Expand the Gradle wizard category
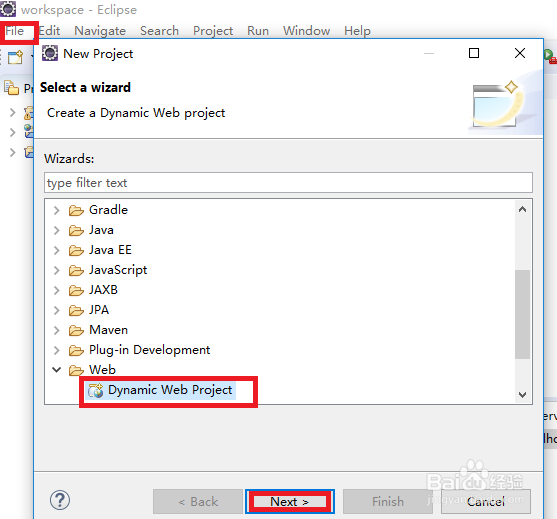This screenshot has height=519, width=557. coord(56,210)
